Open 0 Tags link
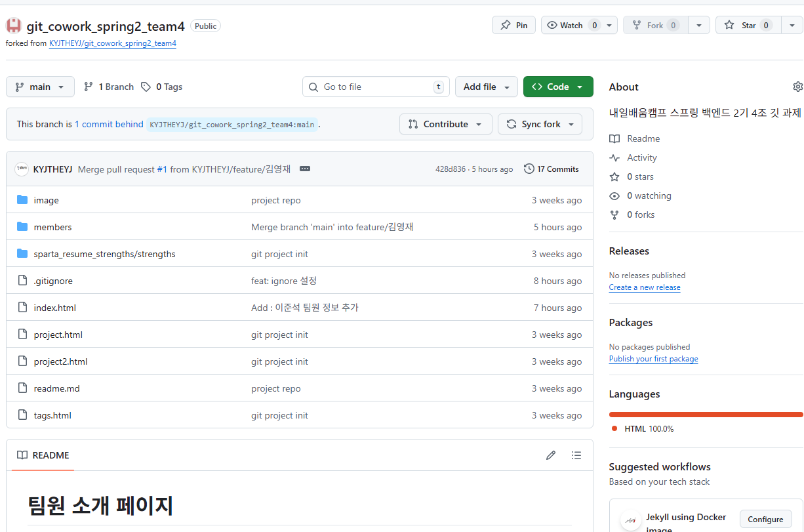The image size is (804, 532). (162, 87)
